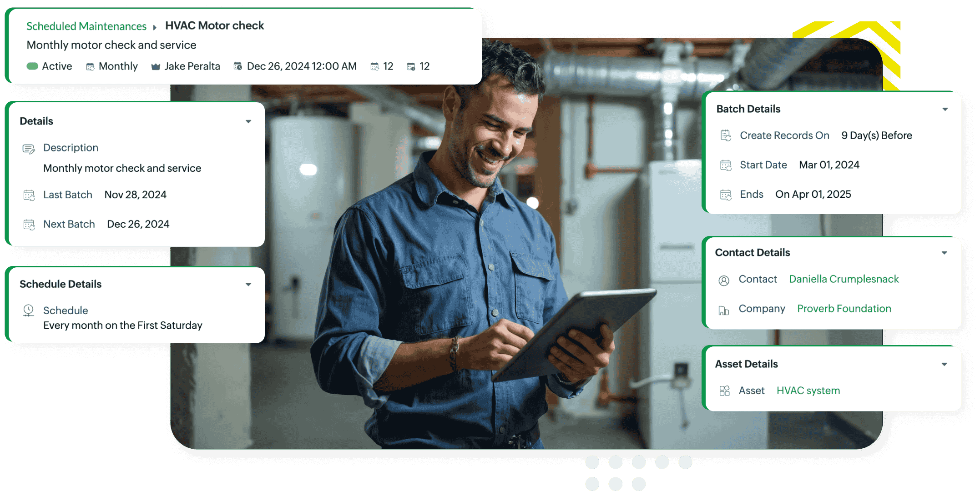Collapse the Schedule Details section
This screenshot has width=980, height=491.
248,285
